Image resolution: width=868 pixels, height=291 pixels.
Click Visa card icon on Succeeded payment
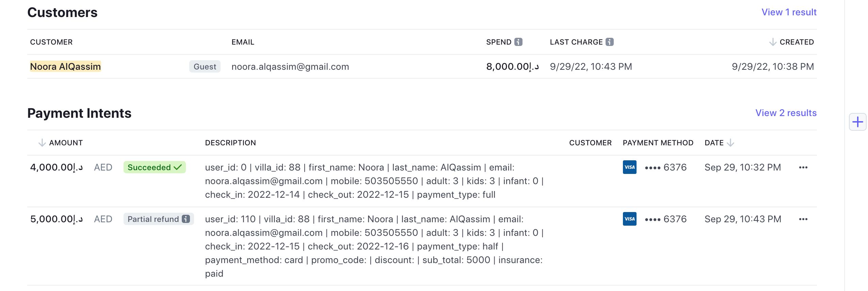coord(629,167)
